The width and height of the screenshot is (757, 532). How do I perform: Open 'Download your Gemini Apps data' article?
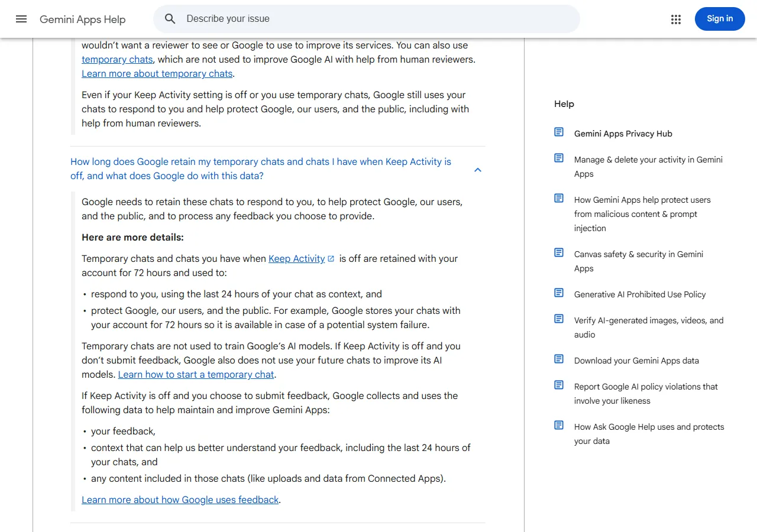[636, 361]
